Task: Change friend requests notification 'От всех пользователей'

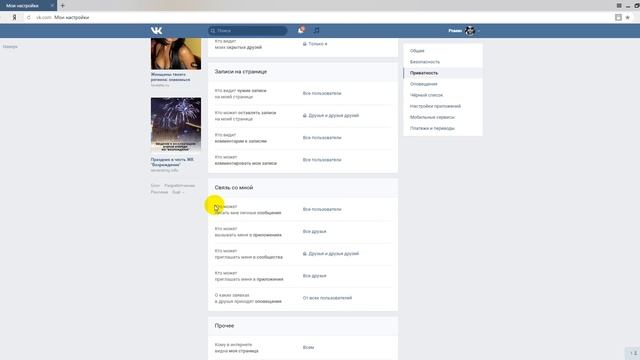Action: (x=327, y=298)
